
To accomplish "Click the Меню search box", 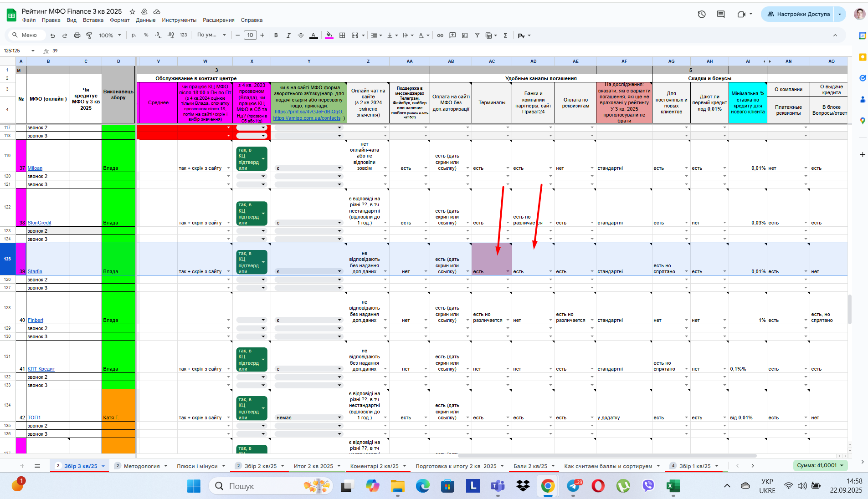I will 27,35.
